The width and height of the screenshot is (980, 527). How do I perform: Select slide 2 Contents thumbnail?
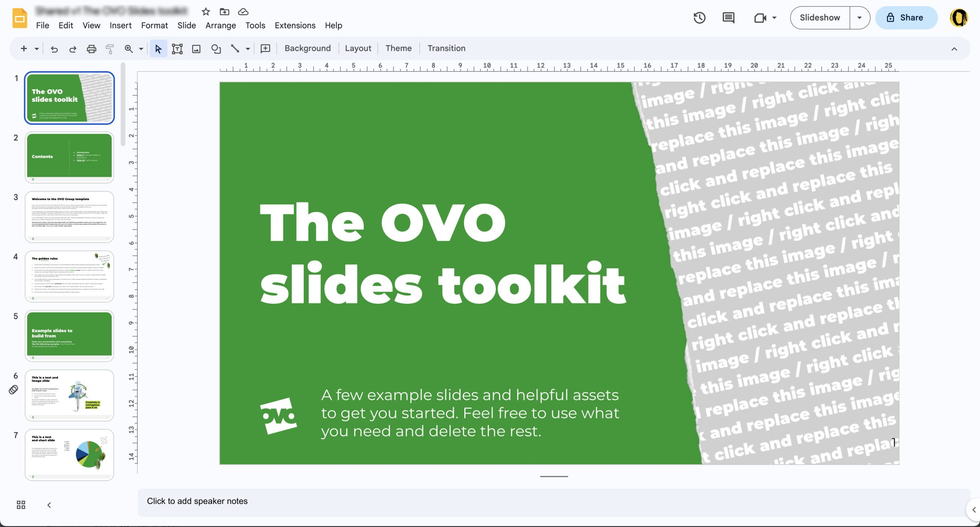pos(69,157)
